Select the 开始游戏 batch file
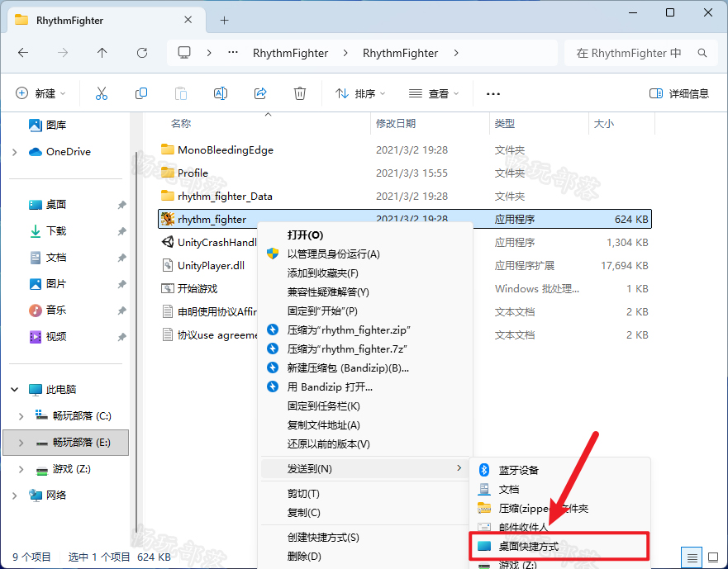Image resolution: width=728 pixels, height=569 pixels. 189,289
